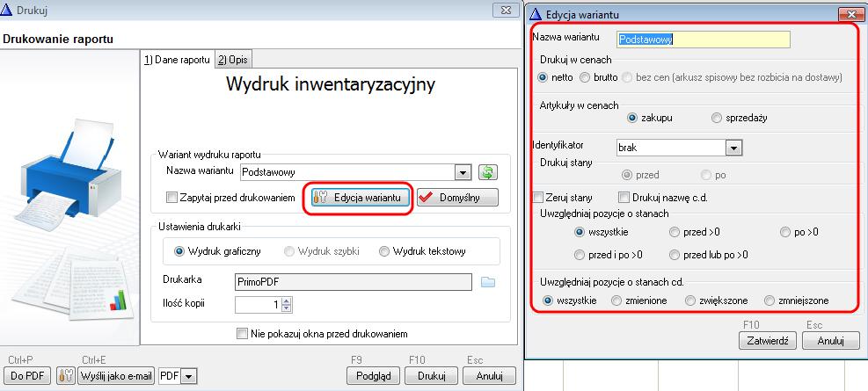Switch to the 2) Opis tab
The width and height of the screenshot is (868, 391).
[234, 60]
